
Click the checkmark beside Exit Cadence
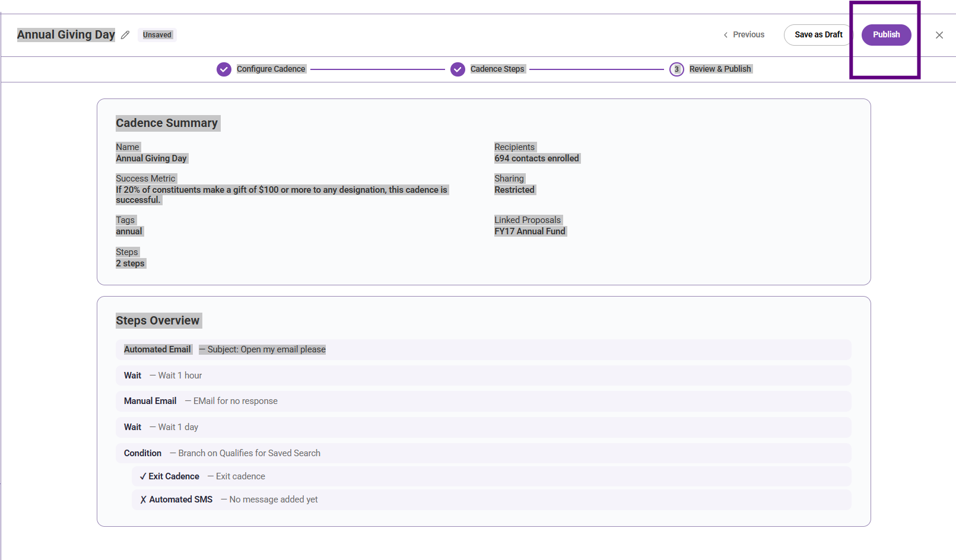click(x=143, y=476)
